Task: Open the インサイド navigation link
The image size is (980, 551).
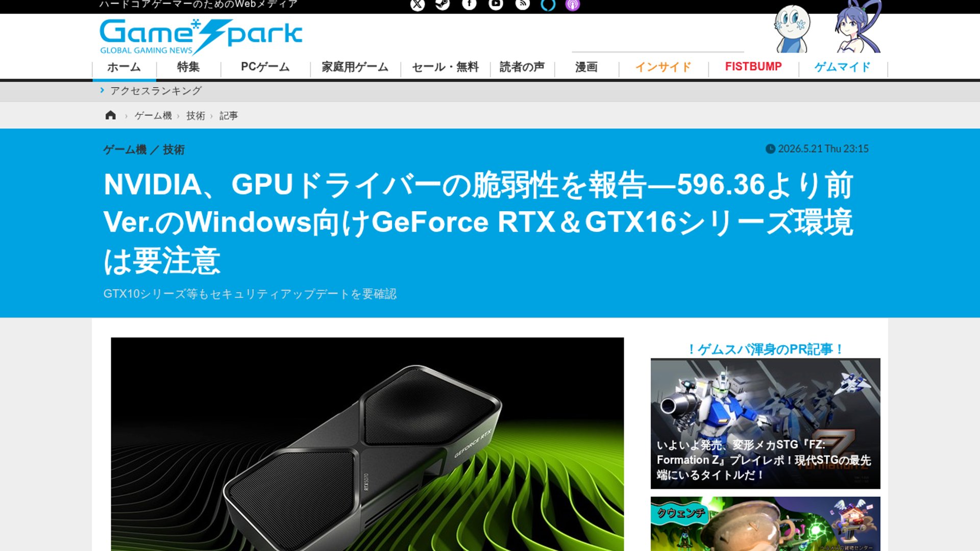Action: click(x=664, y=67)
